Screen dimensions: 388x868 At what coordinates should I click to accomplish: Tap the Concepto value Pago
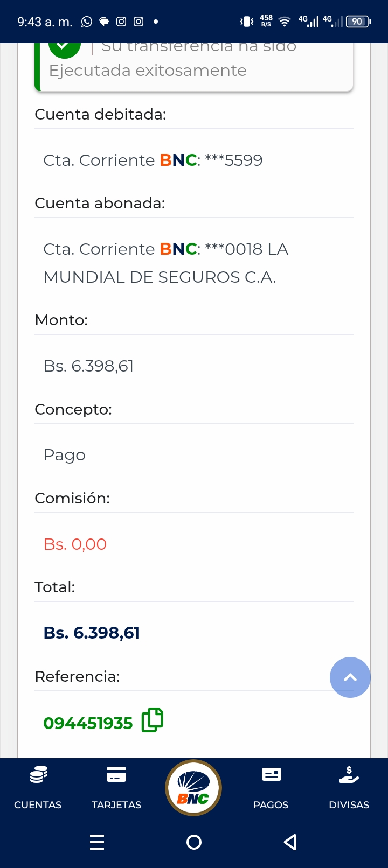click(65, 455)
